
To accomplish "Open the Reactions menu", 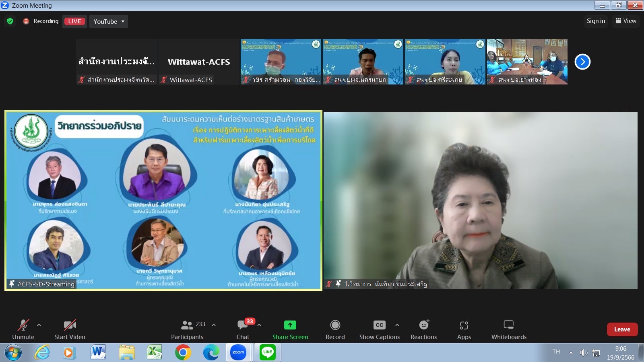I will pos(423,329).
